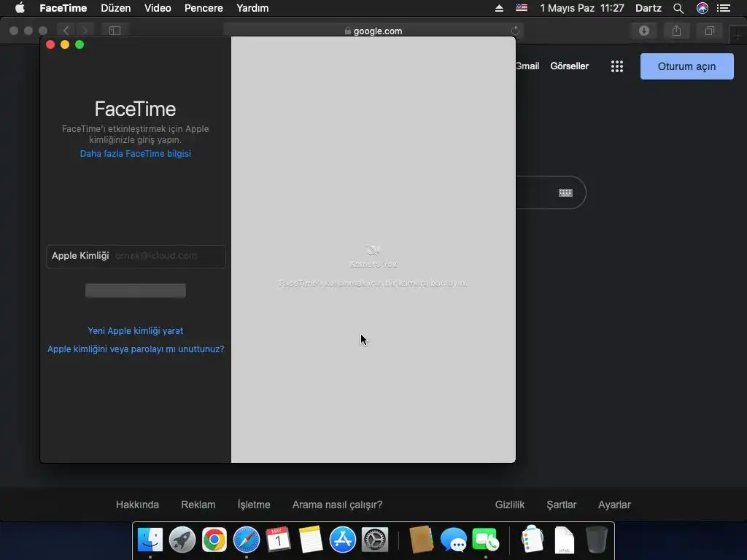The height and width of the screenshot is (560, 747).
Task: Open Gizlilik footer link
Action: tap(510, 505)
